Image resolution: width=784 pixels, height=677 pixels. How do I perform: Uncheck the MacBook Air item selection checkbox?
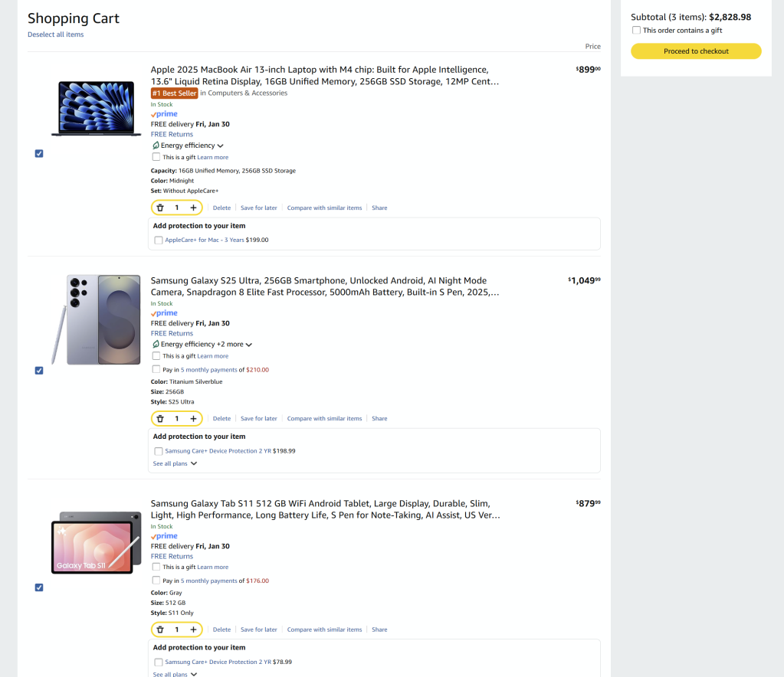(39, 153)
